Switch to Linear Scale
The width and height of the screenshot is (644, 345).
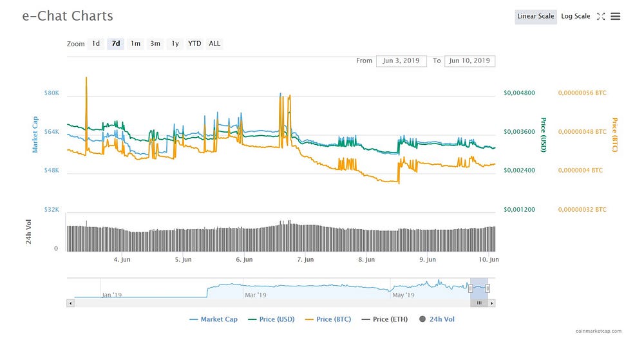(x=536, y=17)
